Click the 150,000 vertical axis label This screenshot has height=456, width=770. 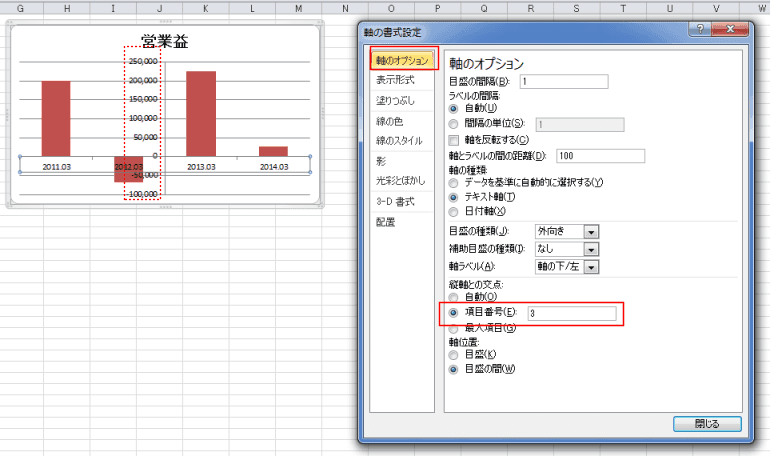pyautogui.click(x=143, y=99)
